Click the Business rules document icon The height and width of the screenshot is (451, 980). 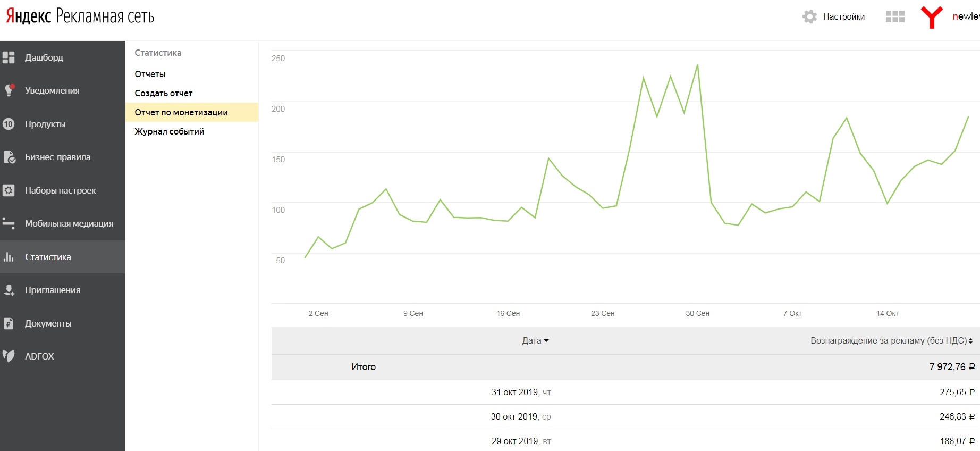9,157
